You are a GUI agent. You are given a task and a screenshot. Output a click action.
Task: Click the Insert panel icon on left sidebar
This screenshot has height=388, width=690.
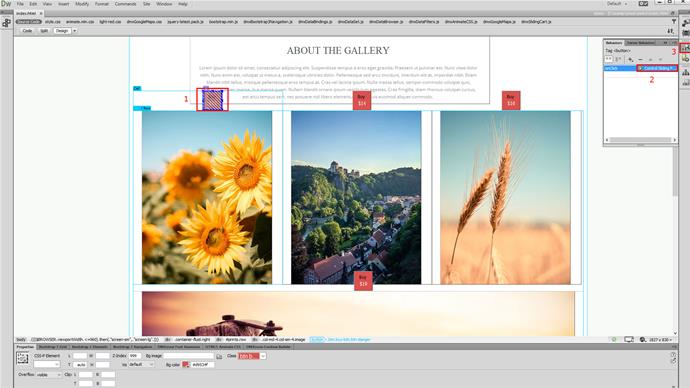point(6,23)
